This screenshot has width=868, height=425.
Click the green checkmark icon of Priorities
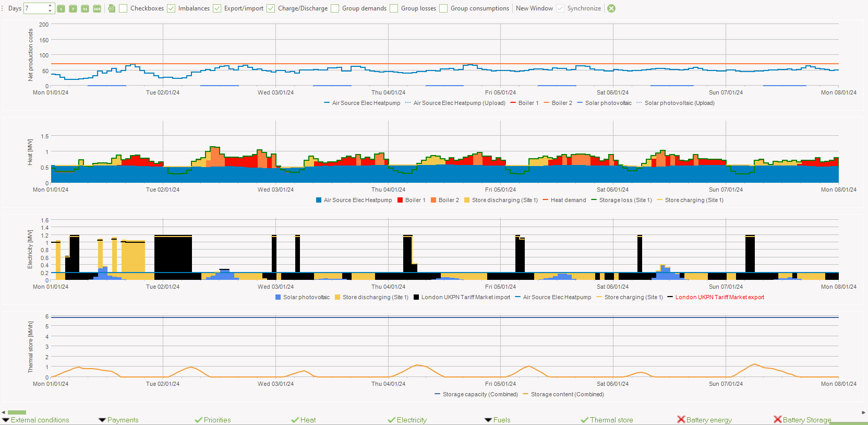198,420
